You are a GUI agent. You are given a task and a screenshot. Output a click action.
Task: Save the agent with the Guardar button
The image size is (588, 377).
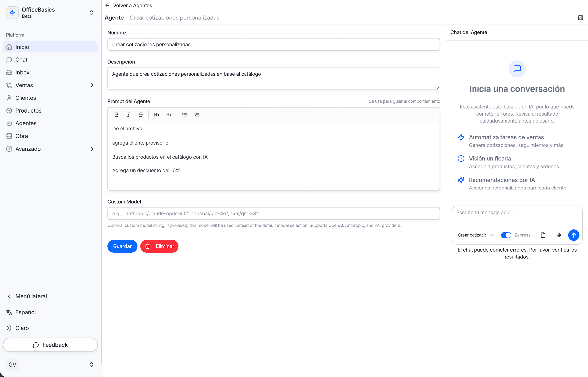[x=122, y=246]
